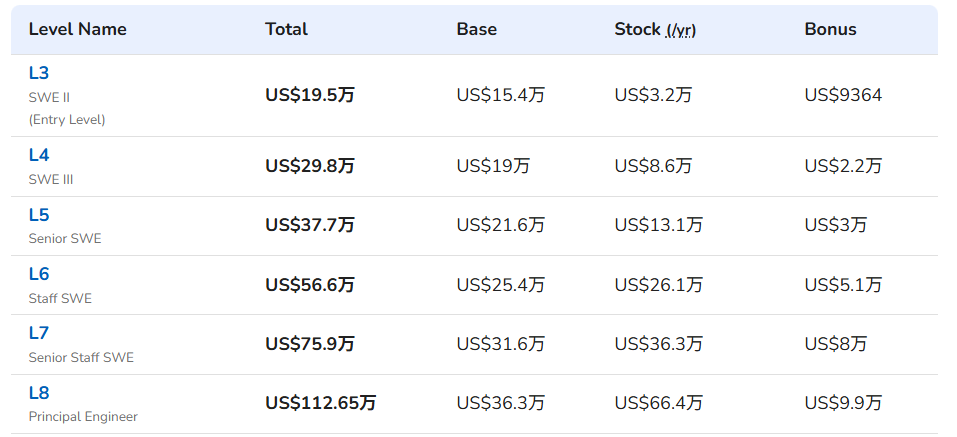This screenshot has height=437, width=957.
Task: Click the Stock (/yr) column header
Action: (655, 29)
